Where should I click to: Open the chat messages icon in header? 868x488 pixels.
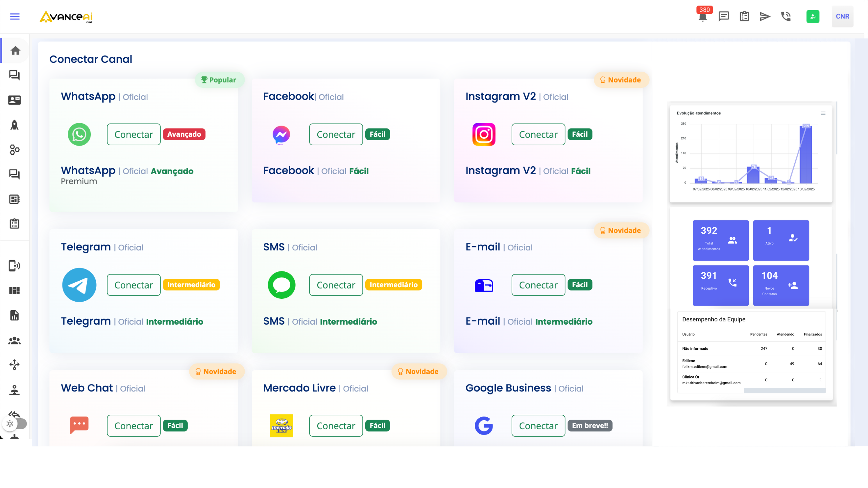coord(723,16)
